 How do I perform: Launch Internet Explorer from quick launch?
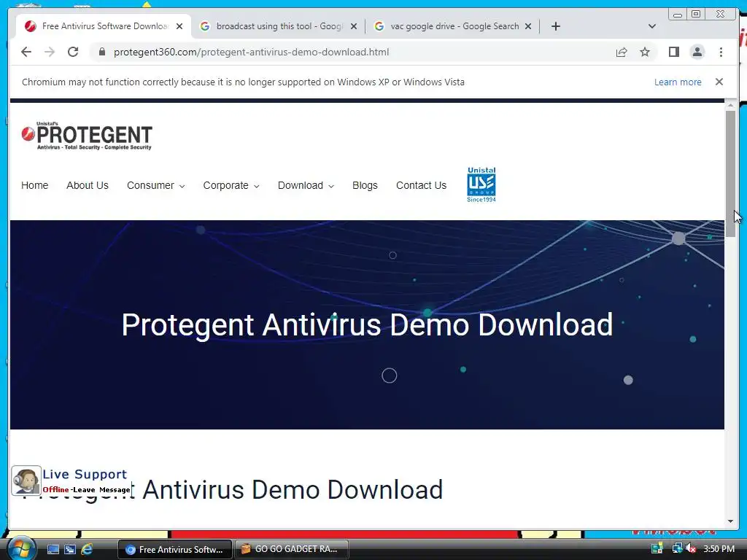click(x=87, y=549)
